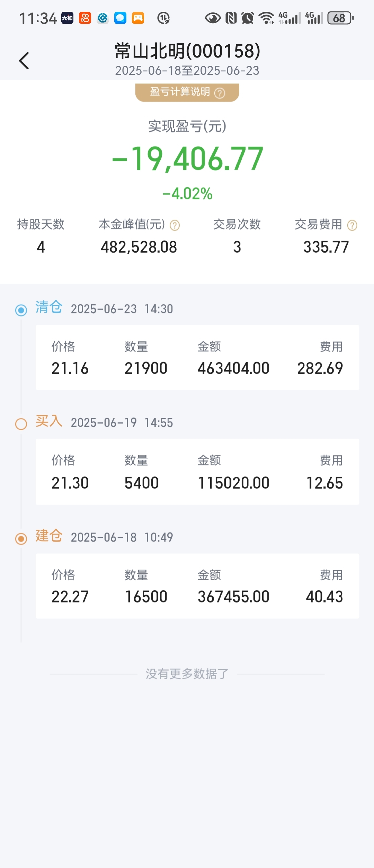Tap the question mark beside 本金峰值(元)
This screenshot has height=868, width=374.
click(x=175, y=225)
